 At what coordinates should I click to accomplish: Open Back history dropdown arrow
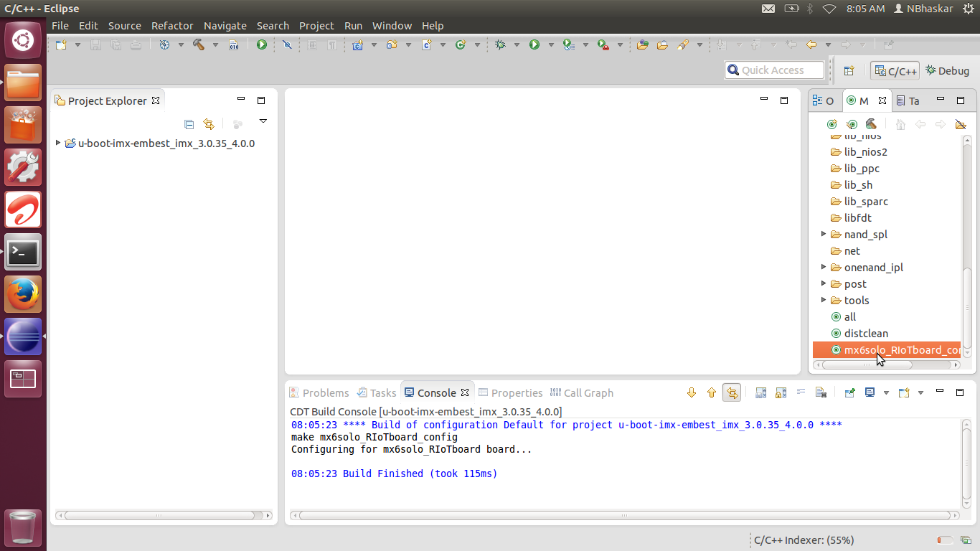828,44
